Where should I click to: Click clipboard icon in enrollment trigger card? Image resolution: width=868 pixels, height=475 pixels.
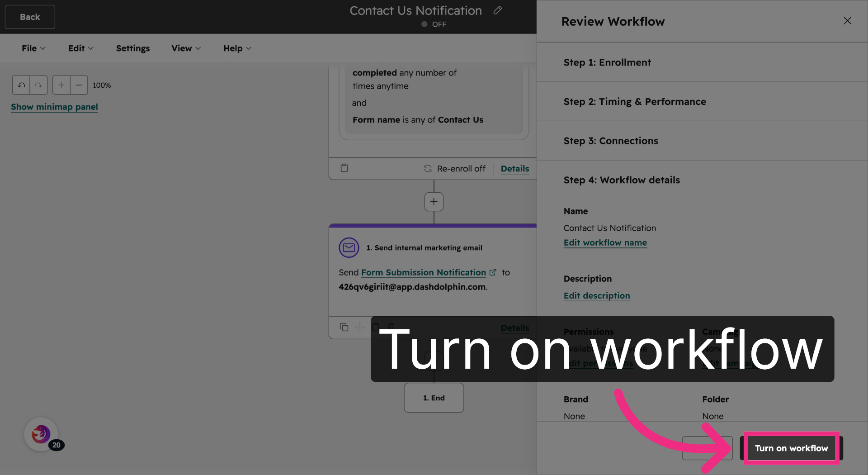pyautogui.click(x=344, y=168)
